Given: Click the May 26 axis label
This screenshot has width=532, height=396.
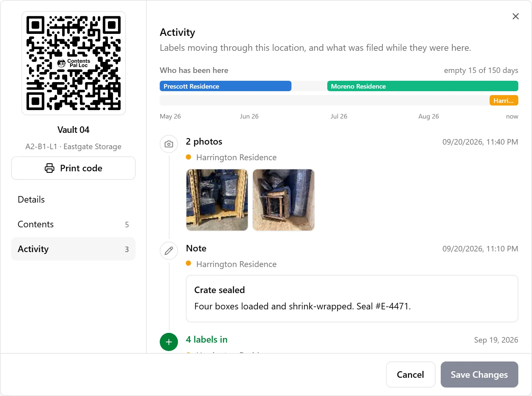Looking at the screenshot, I should tap(170, 116).
